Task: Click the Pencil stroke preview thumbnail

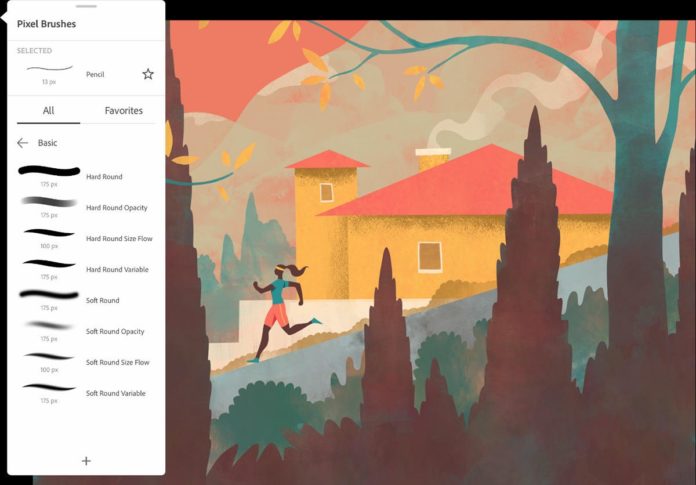Action: pyautogui.click(x=49, y=68)
